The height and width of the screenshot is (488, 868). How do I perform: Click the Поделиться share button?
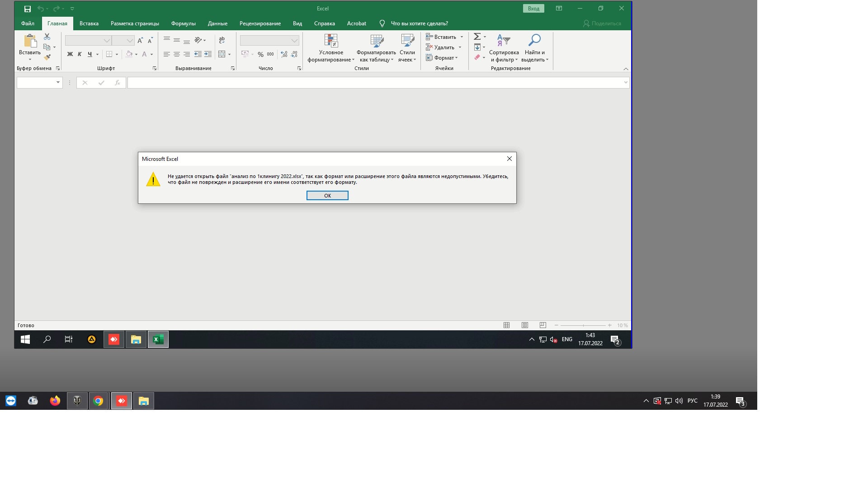[602, 23]
